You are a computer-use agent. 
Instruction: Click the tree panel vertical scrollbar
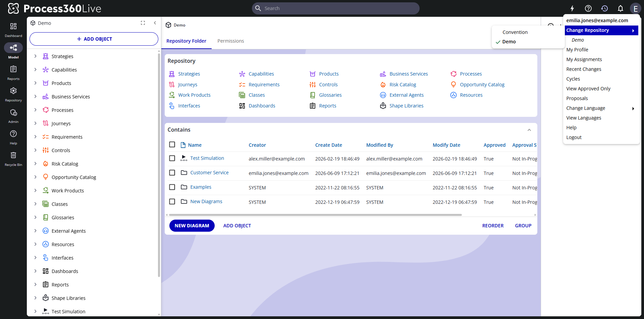159,165
